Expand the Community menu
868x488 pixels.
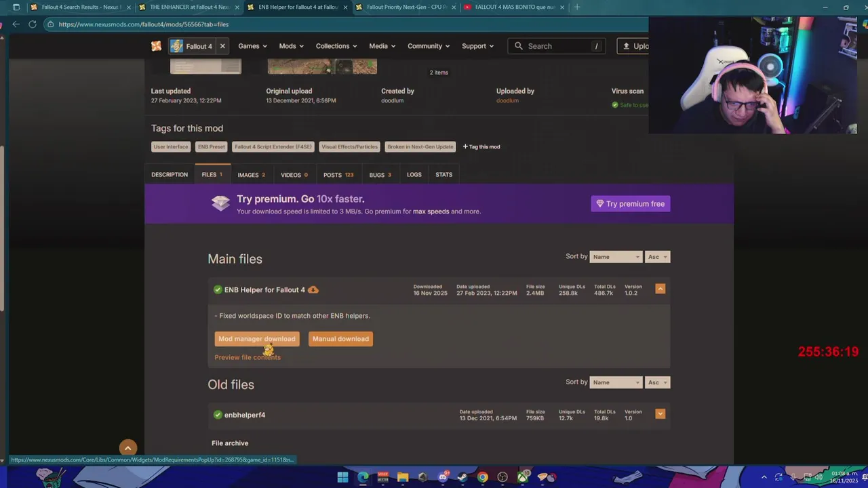pyautogui.click(x=429, y=46)
